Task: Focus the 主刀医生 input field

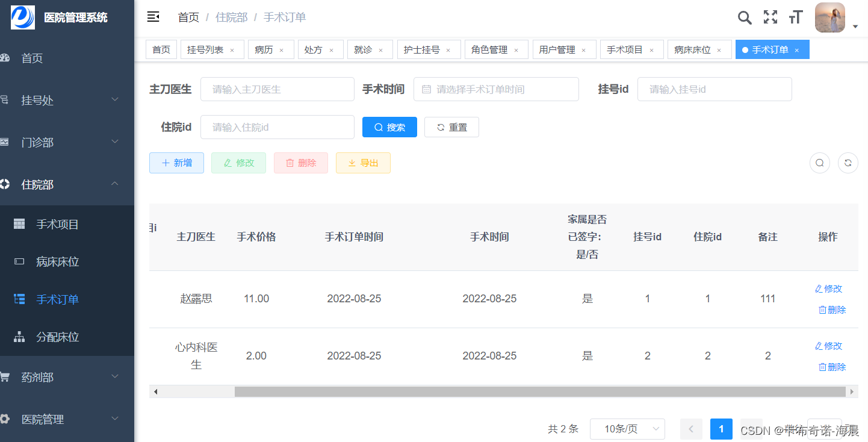Action: click(x=277, y=89)
